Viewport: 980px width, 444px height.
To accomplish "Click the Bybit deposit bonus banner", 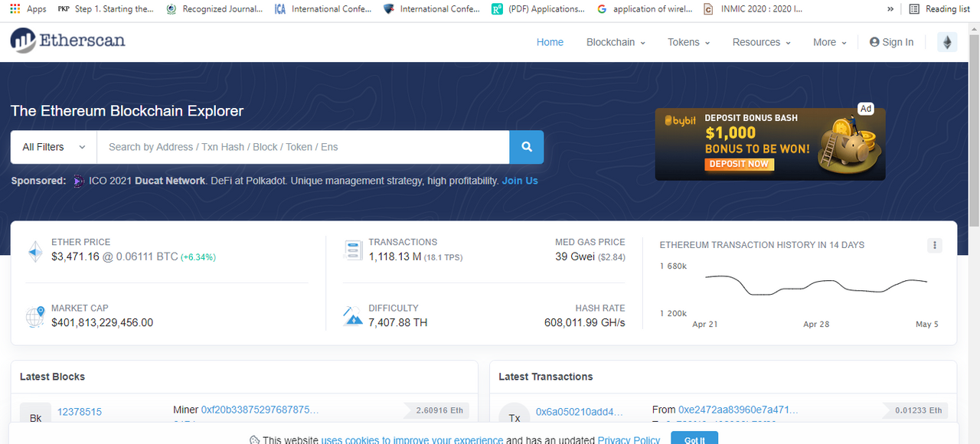I will [x=770, y=144].
